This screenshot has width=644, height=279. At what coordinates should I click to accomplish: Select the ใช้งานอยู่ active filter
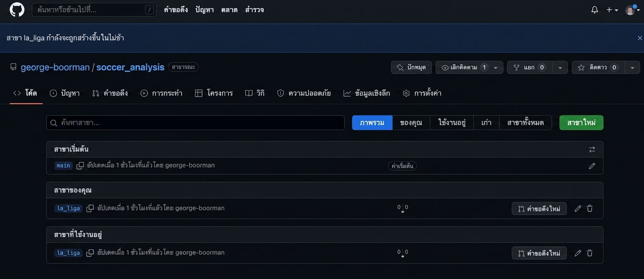coord(452,122)
